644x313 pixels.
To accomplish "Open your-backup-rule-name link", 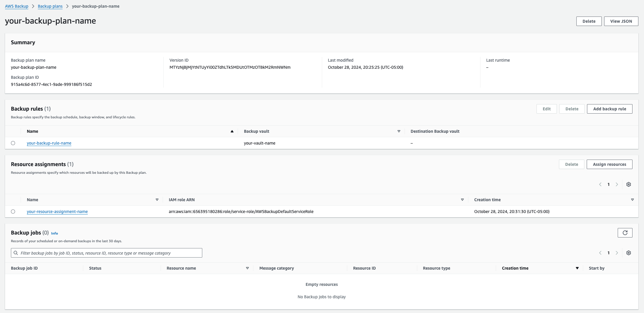I will (49, 143).
